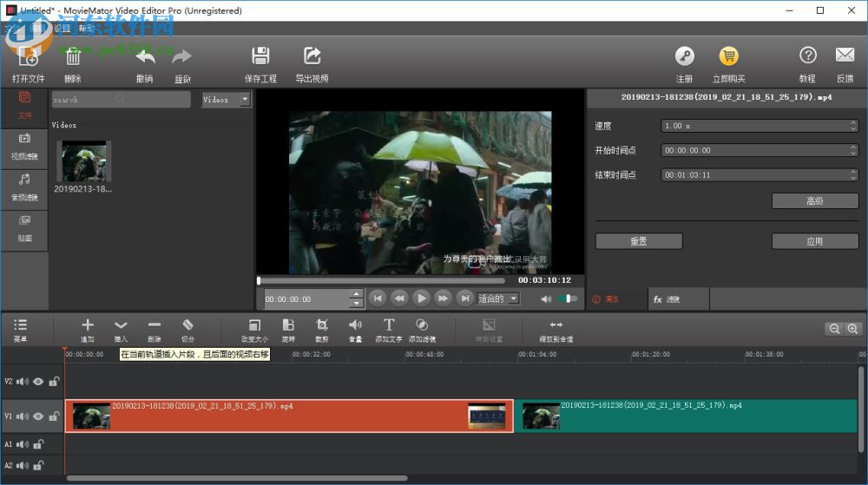Undo the last action (撤销)
This screenshot has height=485, width=868.
145,56
